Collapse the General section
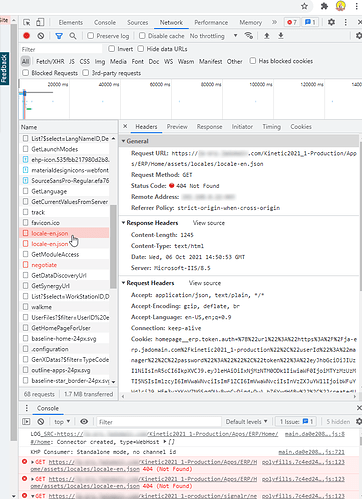Image resolution: width=362 pixels, height=499 pixels. pos(123,141)
